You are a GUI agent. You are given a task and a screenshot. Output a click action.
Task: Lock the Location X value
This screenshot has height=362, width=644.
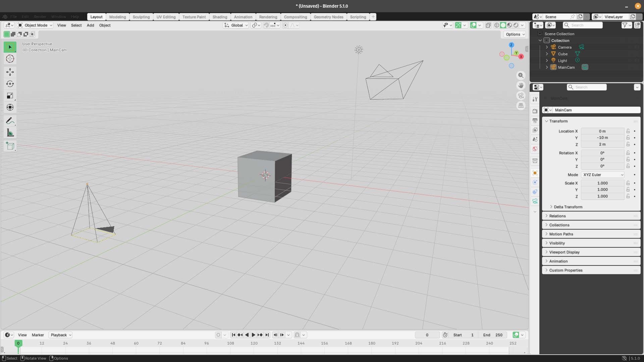pyautogui.click(x=628, y=131)
